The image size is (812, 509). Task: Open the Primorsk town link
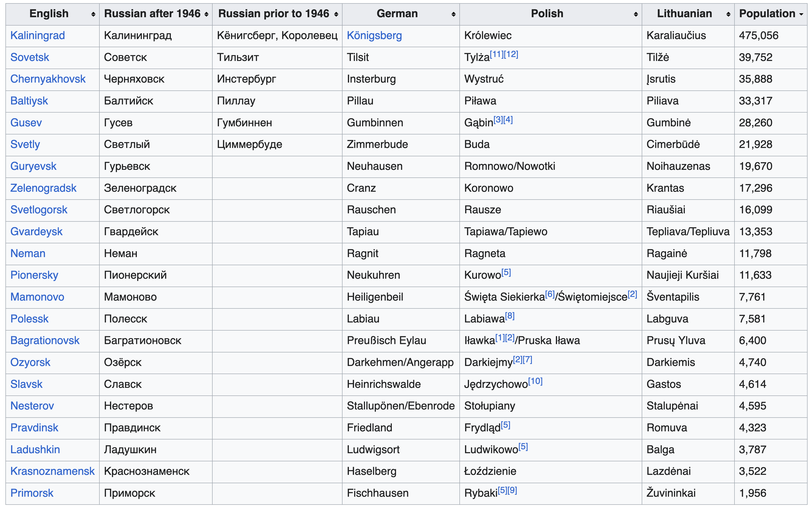coord(32,493)
